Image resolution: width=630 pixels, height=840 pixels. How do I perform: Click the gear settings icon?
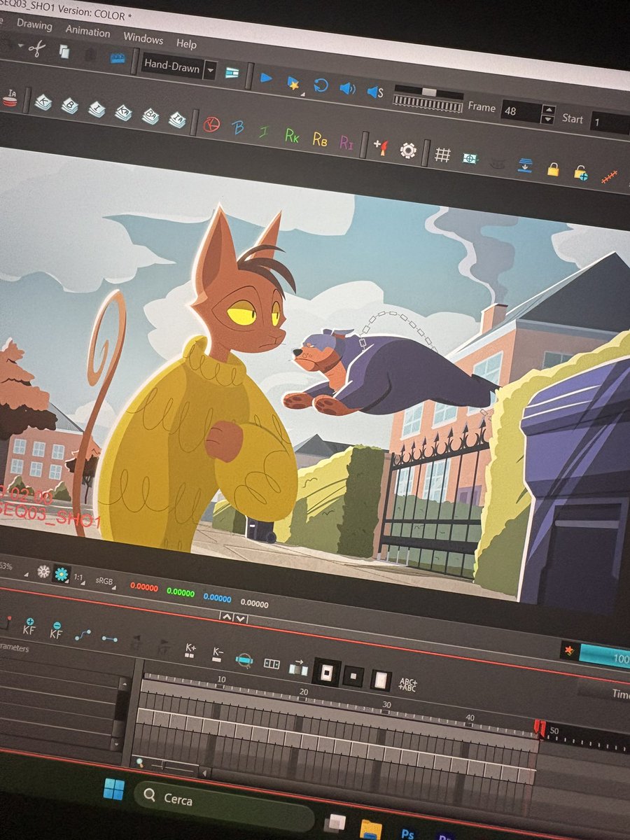coord(408,150)
